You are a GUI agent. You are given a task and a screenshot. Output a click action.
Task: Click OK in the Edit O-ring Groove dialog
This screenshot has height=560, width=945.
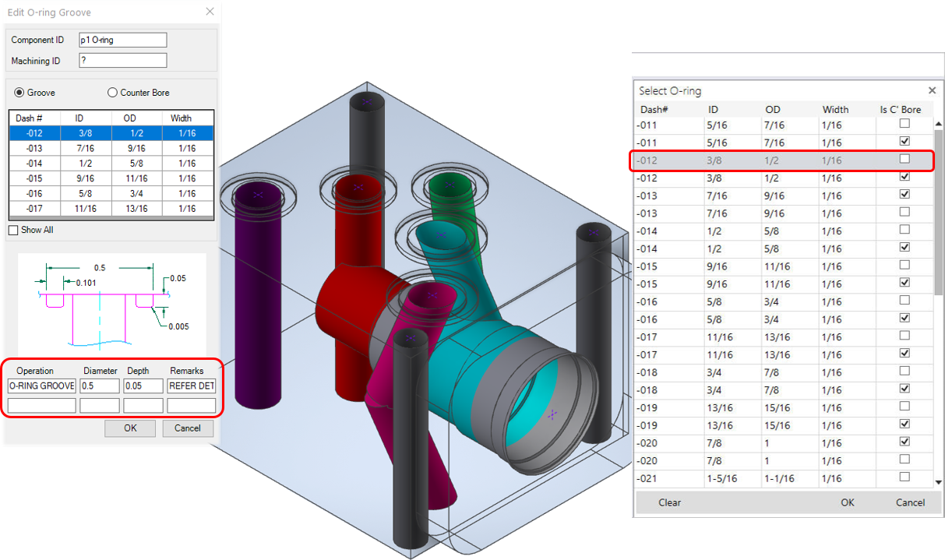(x=129, y=428)
